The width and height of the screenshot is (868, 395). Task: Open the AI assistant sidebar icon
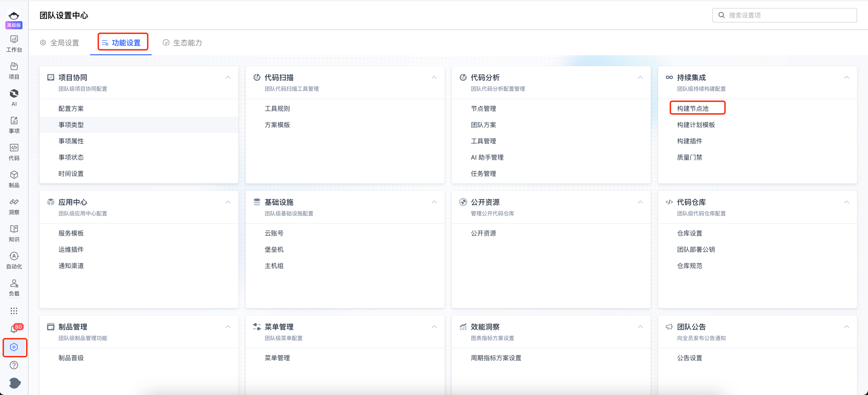point(14,97)
